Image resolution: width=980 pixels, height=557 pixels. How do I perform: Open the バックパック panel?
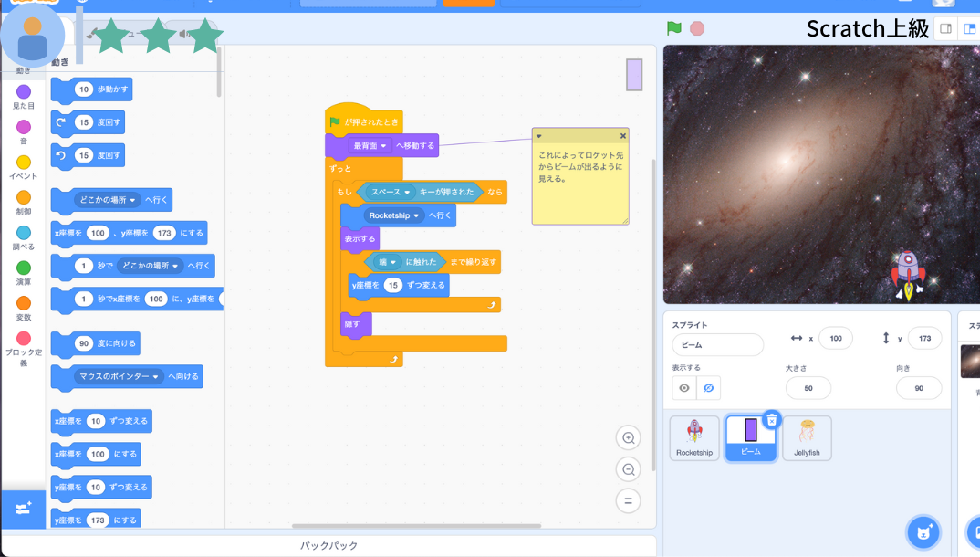click(x=328, y=546)
